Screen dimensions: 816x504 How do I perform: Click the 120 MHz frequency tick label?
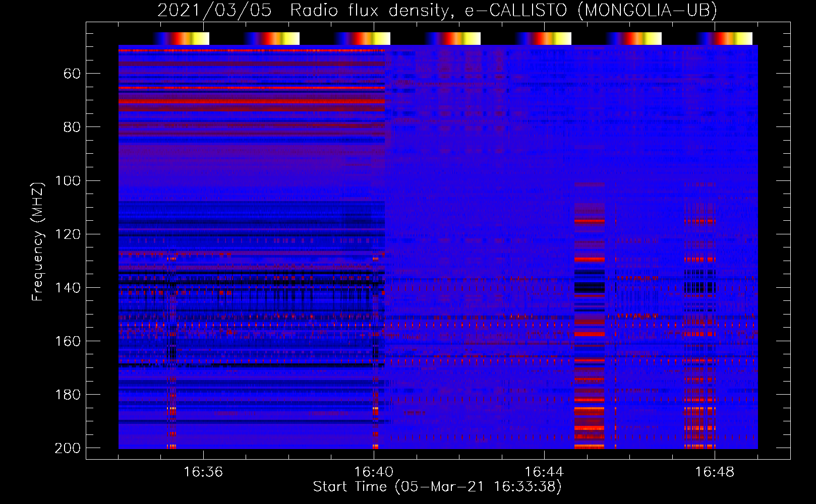pos(68,234)
